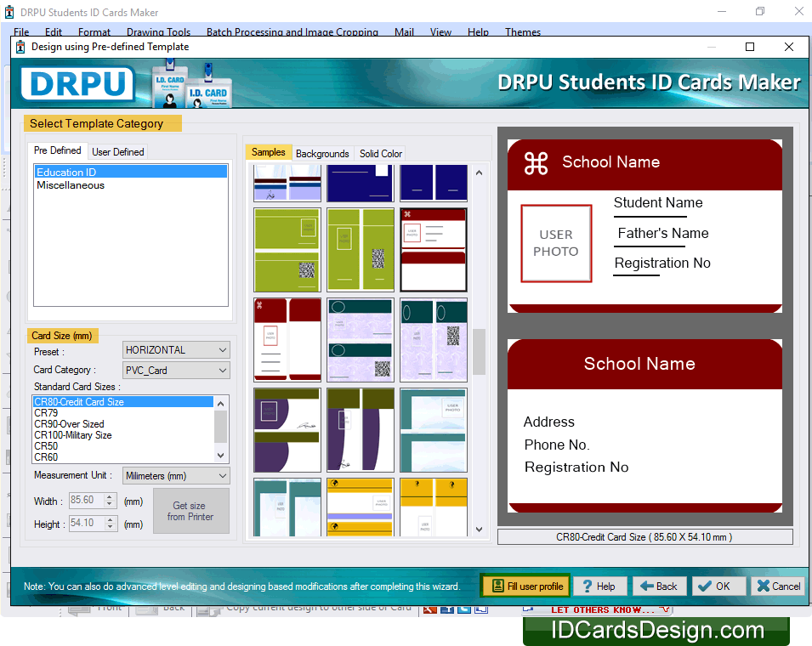Choose the yellow vertical template thumbnail
The height and width of the screenshot is (646, 812).
pos(434,507)
